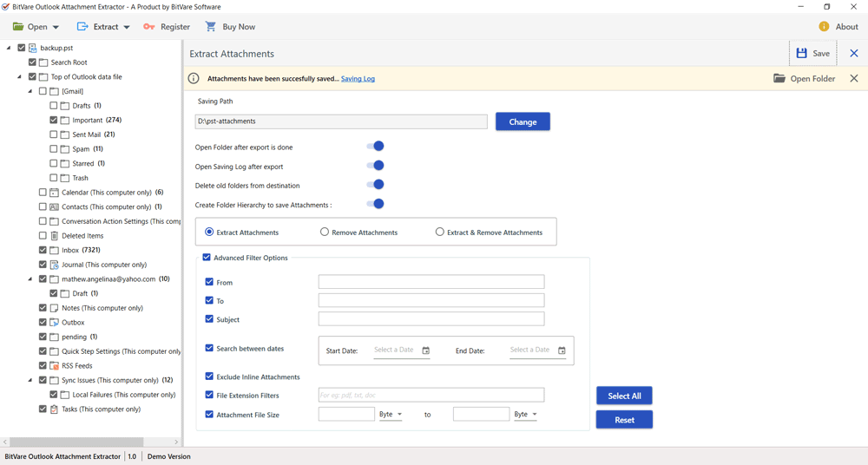This screenshot has width=868, height=465.
Task: Click the Sent Mail folder icon
Action: (65, 134)
